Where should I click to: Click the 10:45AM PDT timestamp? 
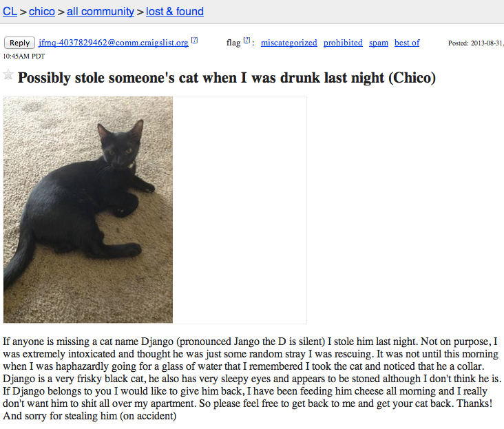coord(24,56)
